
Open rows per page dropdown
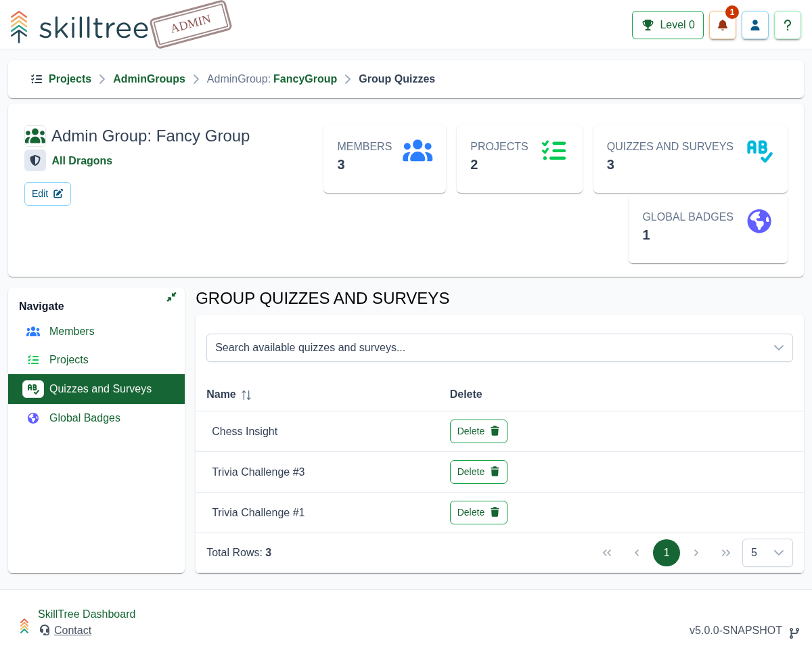[767, 553]
